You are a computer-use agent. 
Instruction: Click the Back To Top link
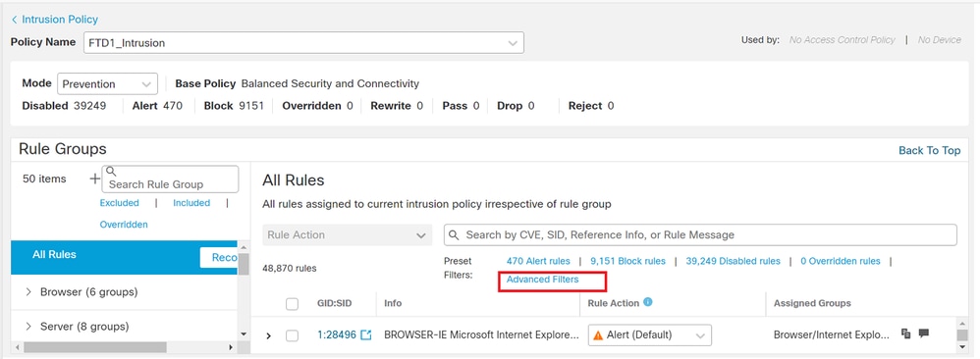[929, 150]
